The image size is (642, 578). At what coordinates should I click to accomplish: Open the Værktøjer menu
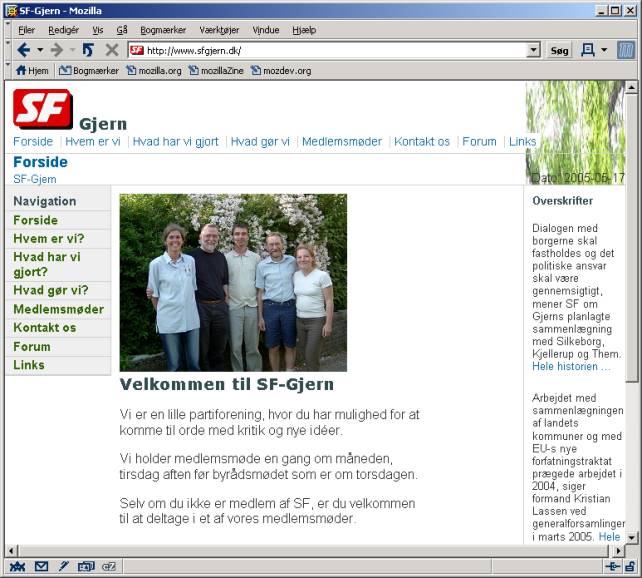tap(219, 30)
